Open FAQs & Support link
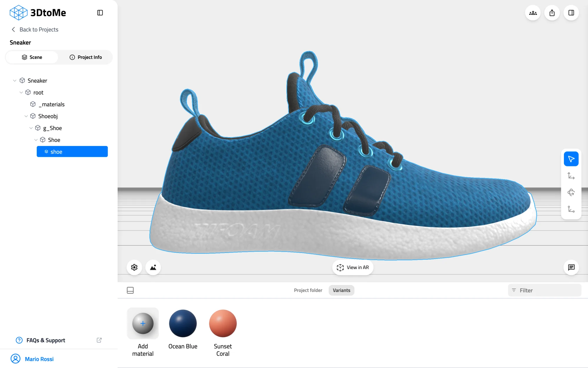This screenshot has width=588, height=368. (46, 340)
